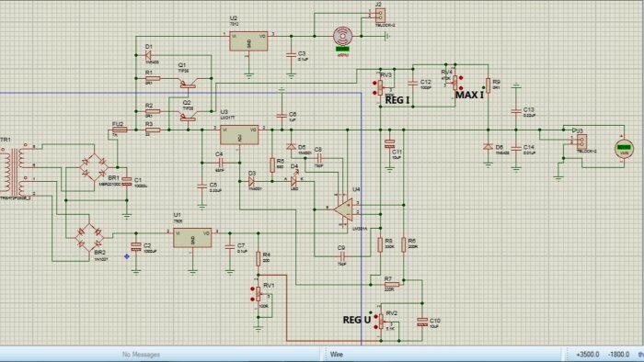The height and width of the screenshot is (362, 644).
Task: Select resistor R3
Action: (x=153, y=130)
